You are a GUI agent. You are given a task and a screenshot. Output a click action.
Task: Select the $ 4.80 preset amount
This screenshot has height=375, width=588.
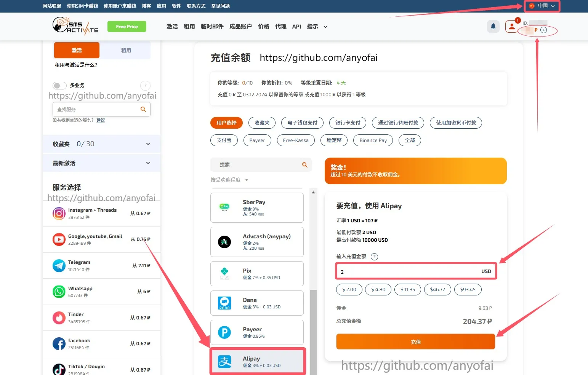click(378, 289)
